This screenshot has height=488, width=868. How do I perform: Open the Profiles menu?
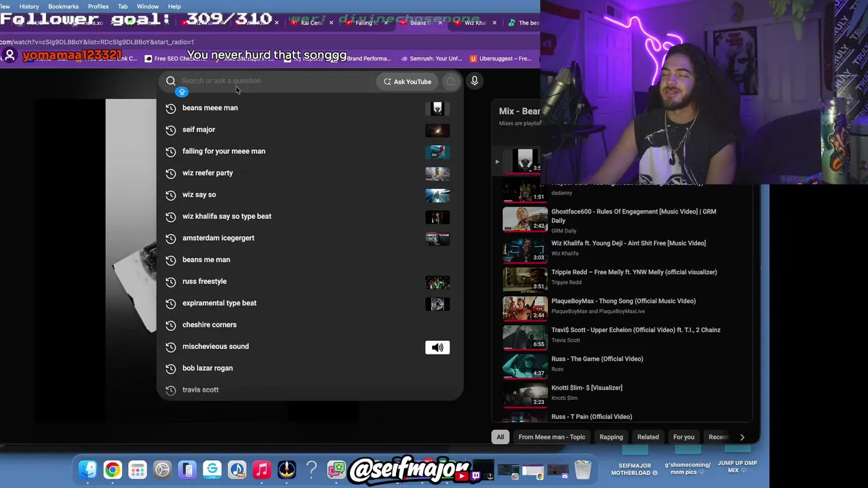point(98,6)
